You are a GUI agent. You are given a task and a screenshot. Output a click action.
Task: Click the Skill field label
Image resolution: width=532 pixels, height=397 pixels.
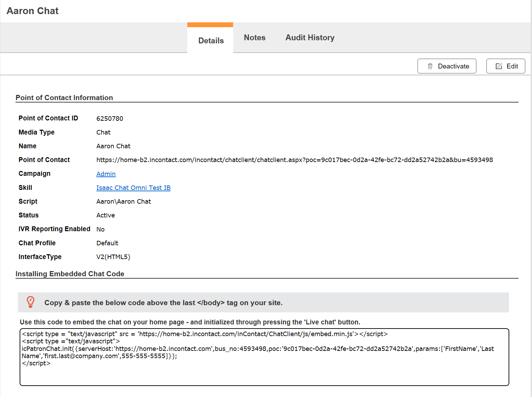tap(25, 187)
